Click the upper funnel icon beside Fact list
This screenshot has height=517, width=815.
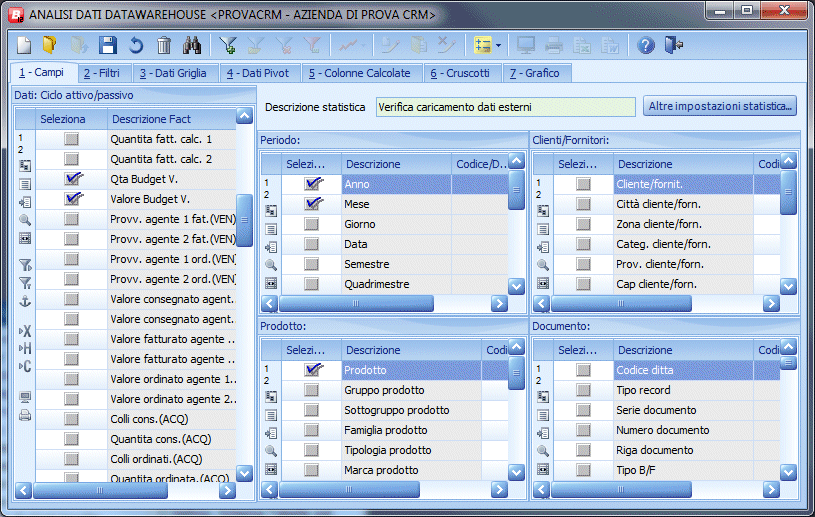pos(25,265)
